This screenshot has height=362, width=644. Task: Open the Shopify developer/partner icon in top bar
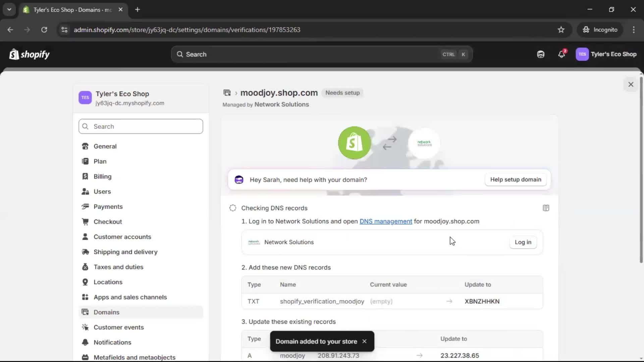click(x=540, y=54)
